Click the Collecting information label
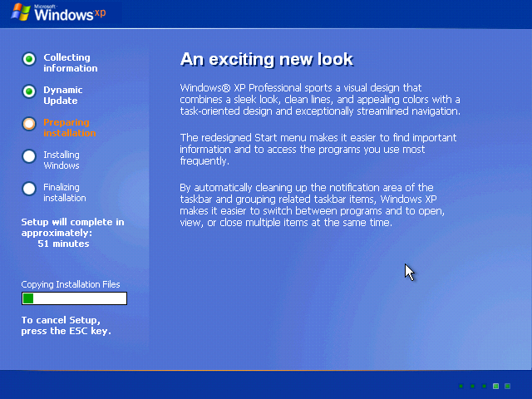 point(70,62)
